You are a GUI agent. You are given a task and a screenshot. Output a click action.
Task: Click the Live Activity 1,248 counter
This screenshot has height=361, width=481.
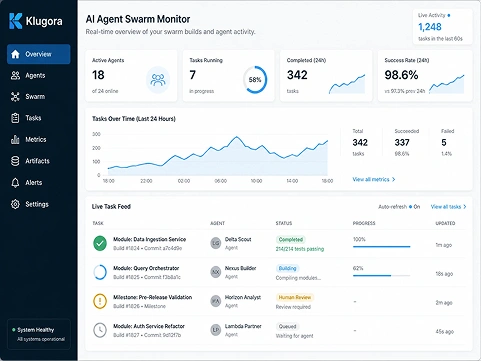(430, 27)
